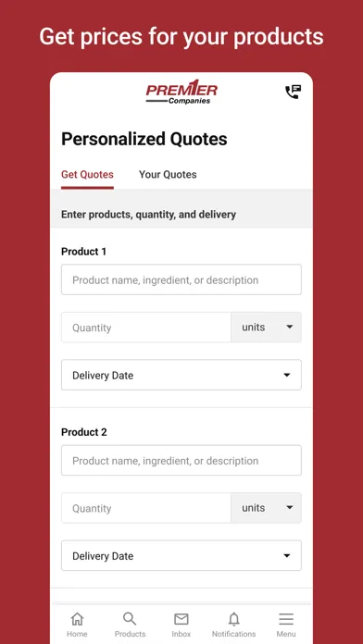Click Product 1 Quantity field
The height and width of the screenshot is (644, 363).
pyautogui.click(x=146, y=328)
